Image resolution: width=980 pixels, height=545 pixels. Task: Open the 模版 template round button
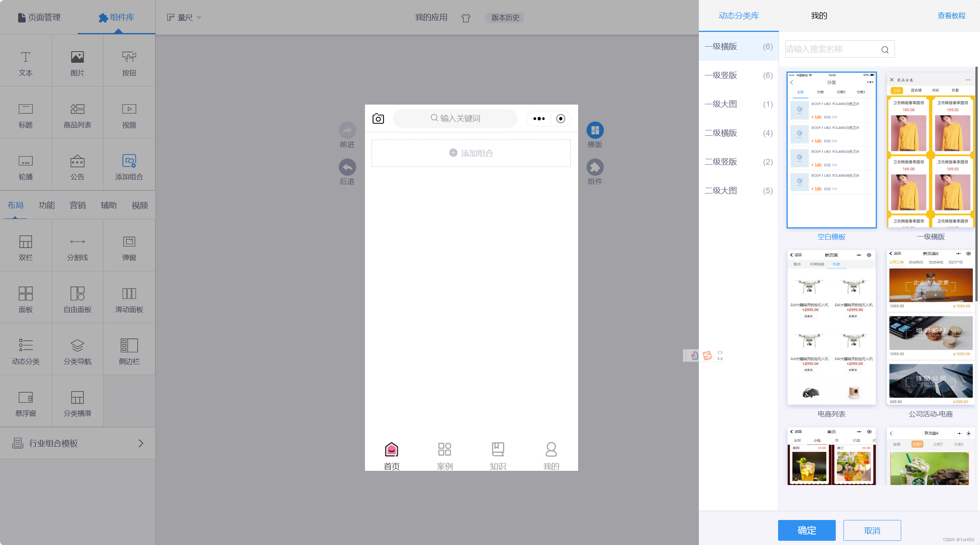595,130
